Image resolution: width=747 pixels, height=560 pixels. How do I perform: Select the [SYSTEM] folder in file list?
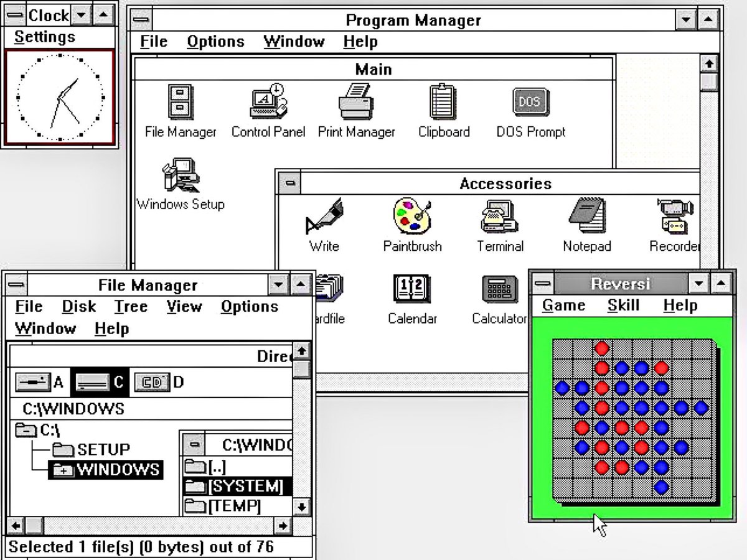click(x=238, y=486)
